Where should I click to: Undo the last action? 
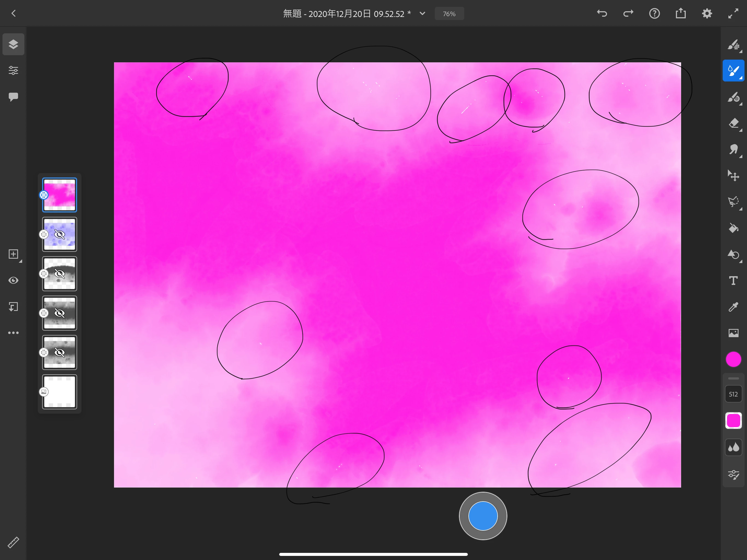(x=602, y=13)
